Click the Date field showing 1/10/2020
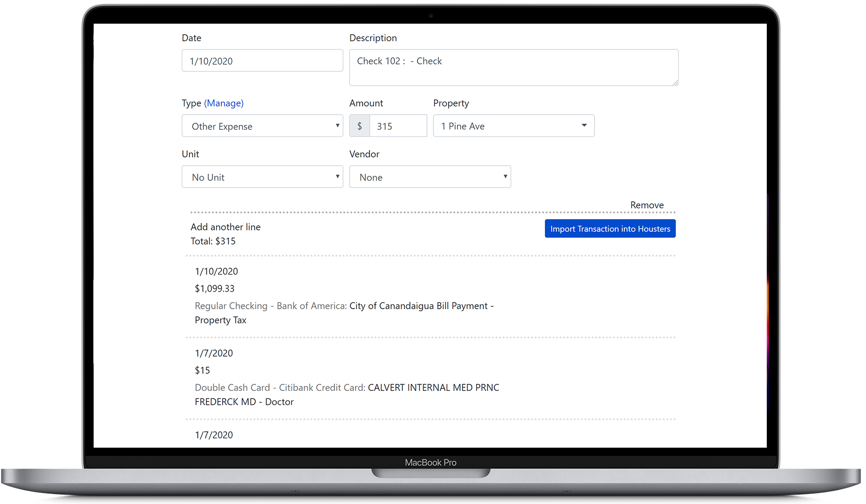 262,60
